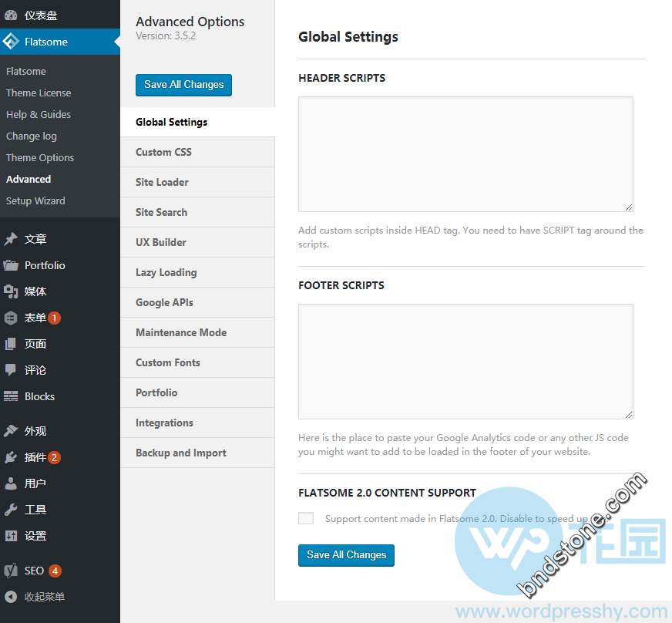Open the UX Builder tab
This screenshot has width=672, height=623.
click(197, 242)
